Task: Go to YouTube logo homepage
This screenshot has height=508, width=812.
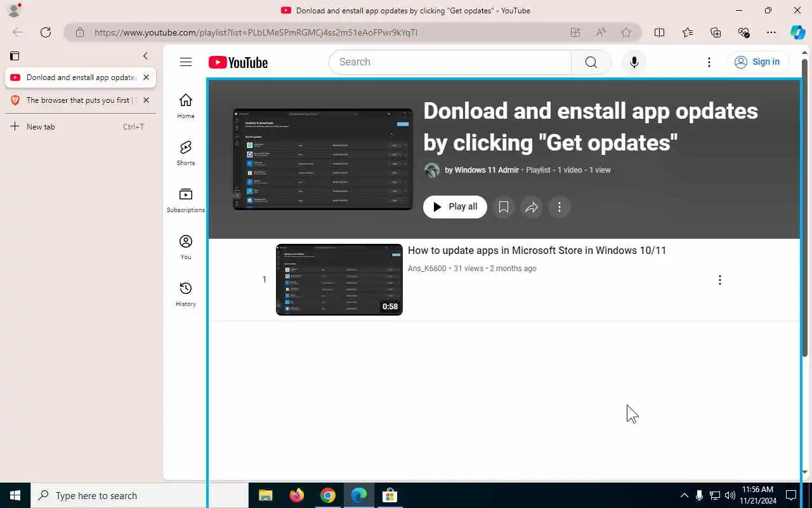Action: pos(238,62)
